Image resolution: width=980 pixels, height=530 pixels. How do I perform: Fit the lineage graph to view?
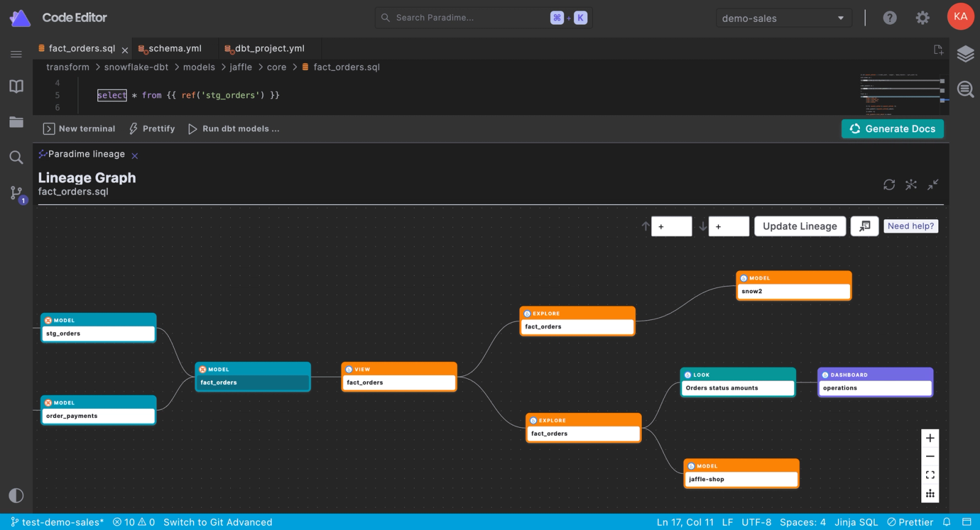point(930,475)
